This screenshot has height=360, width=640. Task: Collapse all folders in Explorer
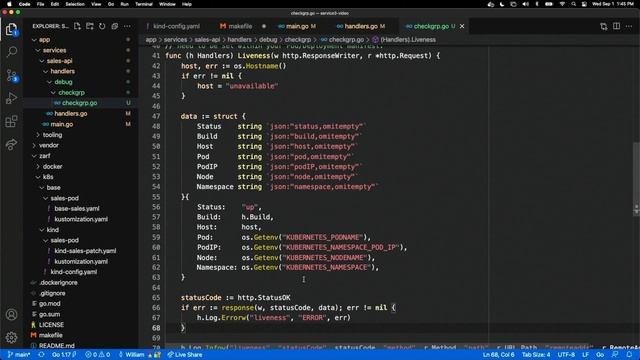(115, 26)
